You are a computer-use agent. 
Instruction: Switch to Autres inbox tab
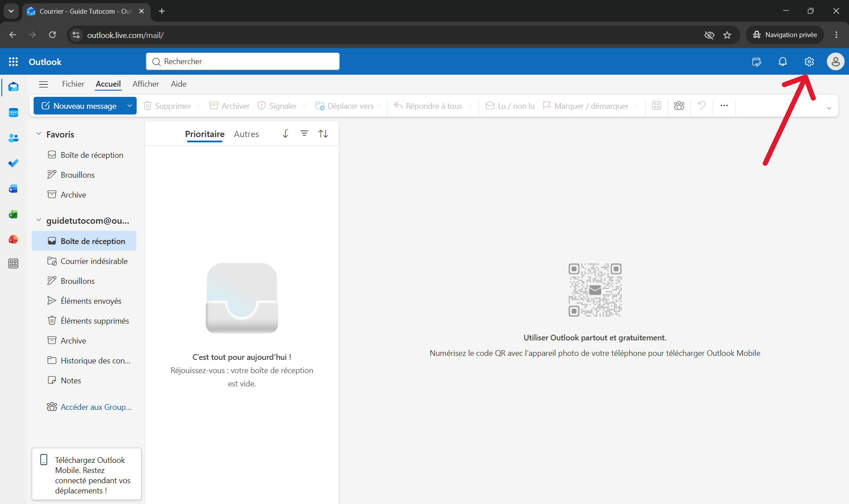click(x=246, y=134)
